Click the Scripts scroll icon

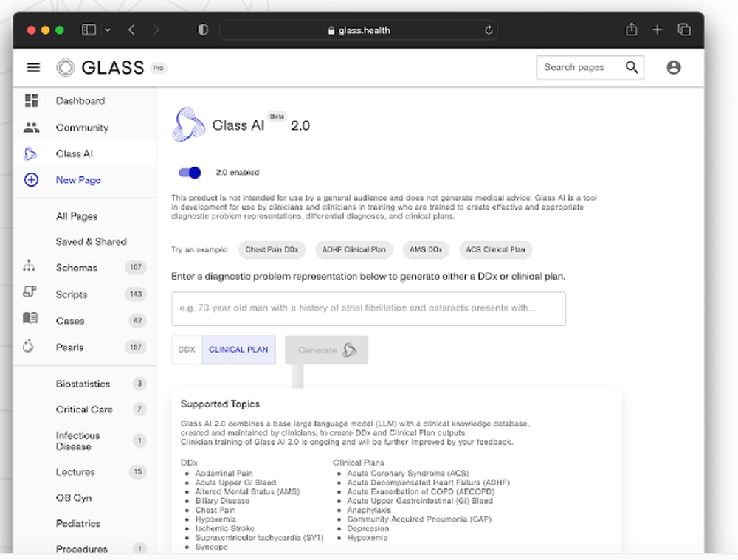point(30,291)
